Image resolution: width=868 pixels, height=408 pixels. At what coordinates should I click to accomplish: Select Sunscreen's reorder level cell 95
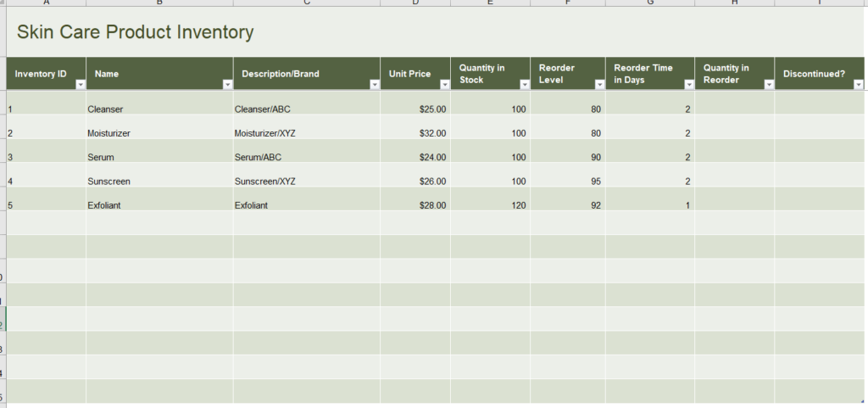pyautogui.click(x=568, y=175)
